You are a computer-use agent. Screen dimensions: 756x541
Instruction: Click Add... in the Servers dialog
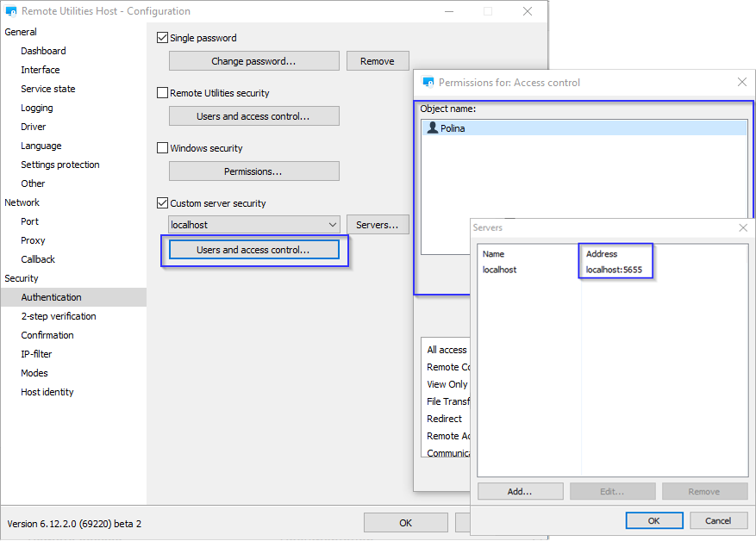[x=520, y=491]
